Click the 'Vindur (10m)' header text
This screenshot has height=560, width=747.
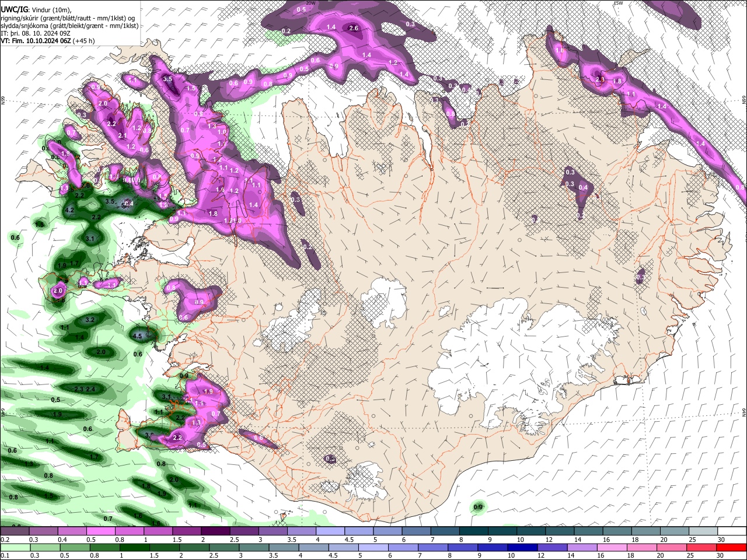[51, 9]
